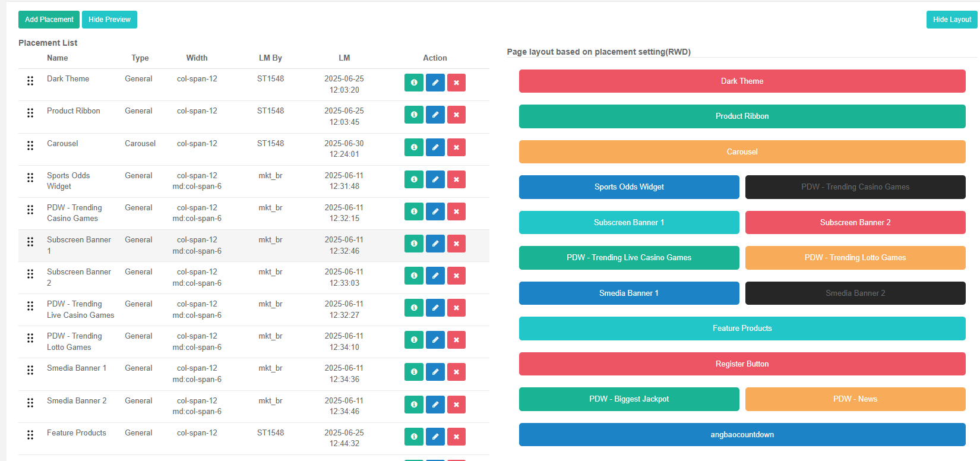Viewport: 980px width, 461px height.
Task: Edit PDW - Trending Live Casino Games row
Action: (x=435, y=308)
